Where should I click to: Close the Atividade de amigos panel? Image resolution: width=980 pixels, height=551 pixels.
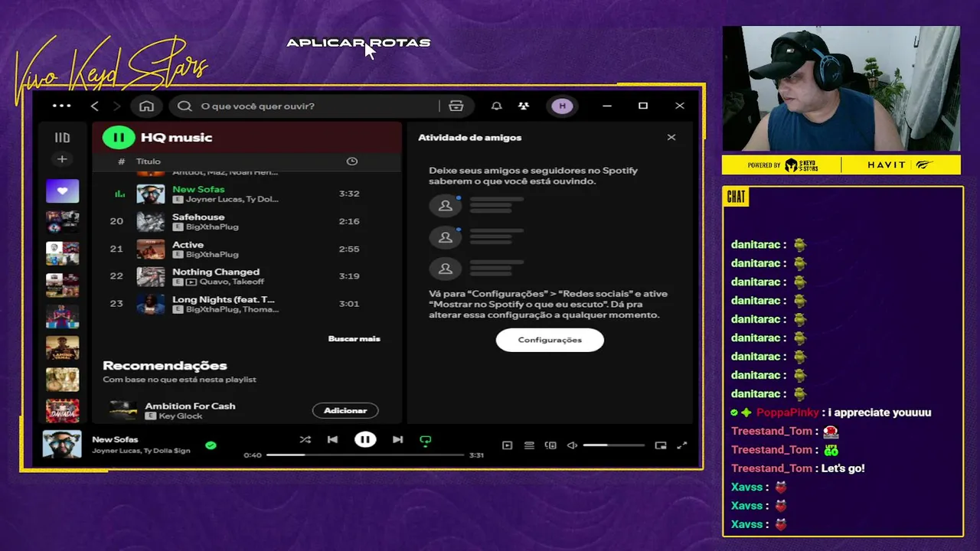671,138
